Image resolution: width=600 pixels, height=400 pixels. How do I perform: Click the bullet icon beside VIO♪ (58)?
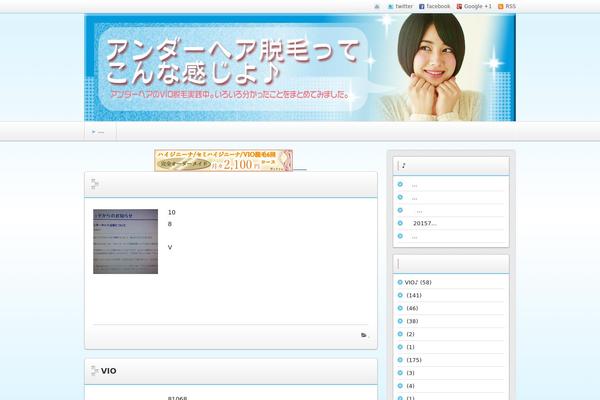click(x=400, y=282)
